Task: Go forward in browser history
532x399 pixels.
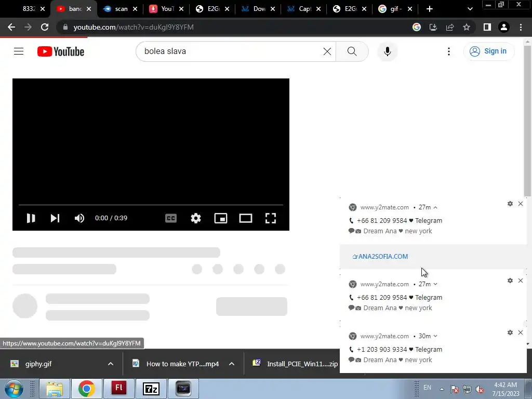Action: point(28,27)
